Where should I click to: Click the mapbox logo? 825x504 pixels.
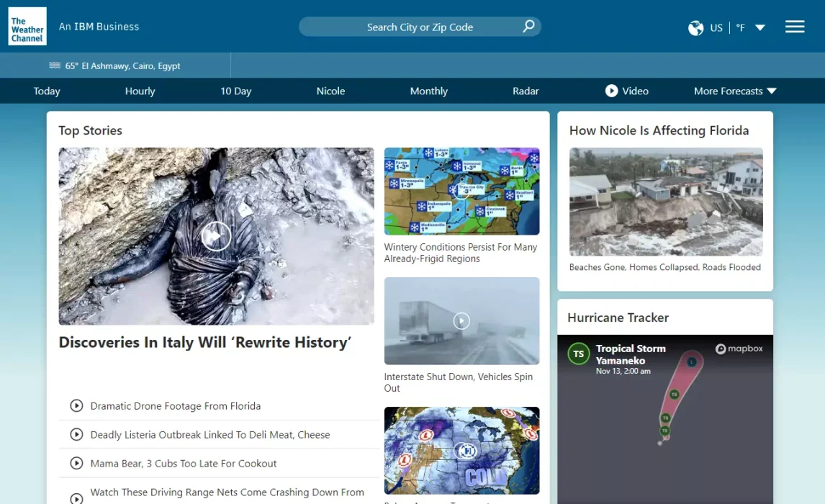[x=739, y=348]
